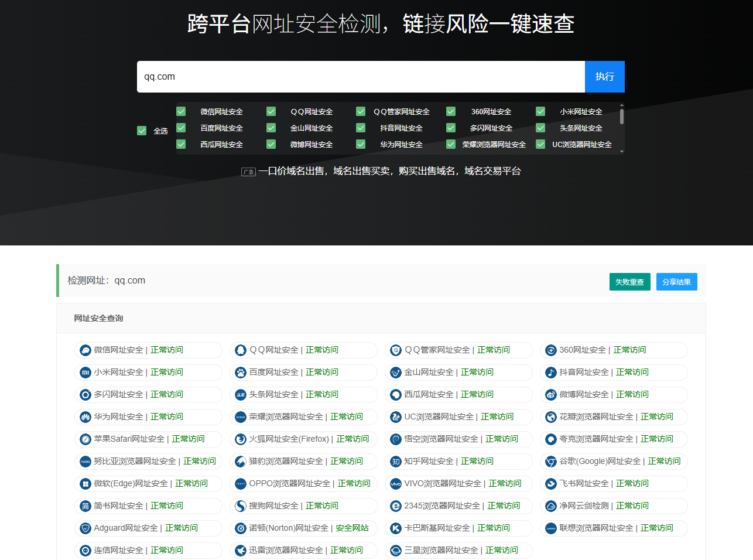Click the 金山 icon in results
This screenshot has width=753, height=560.
click(396, 373)
